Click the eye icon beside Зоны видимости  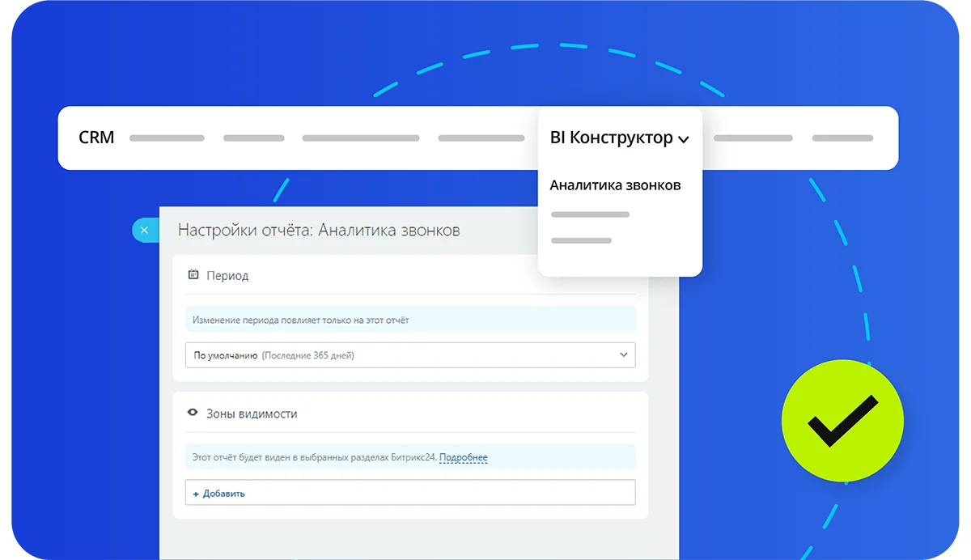point(193,413)
